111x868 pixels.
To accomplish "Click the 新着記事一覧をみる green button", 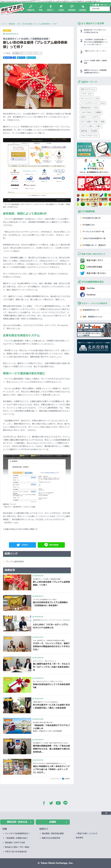I will point(17,822).
